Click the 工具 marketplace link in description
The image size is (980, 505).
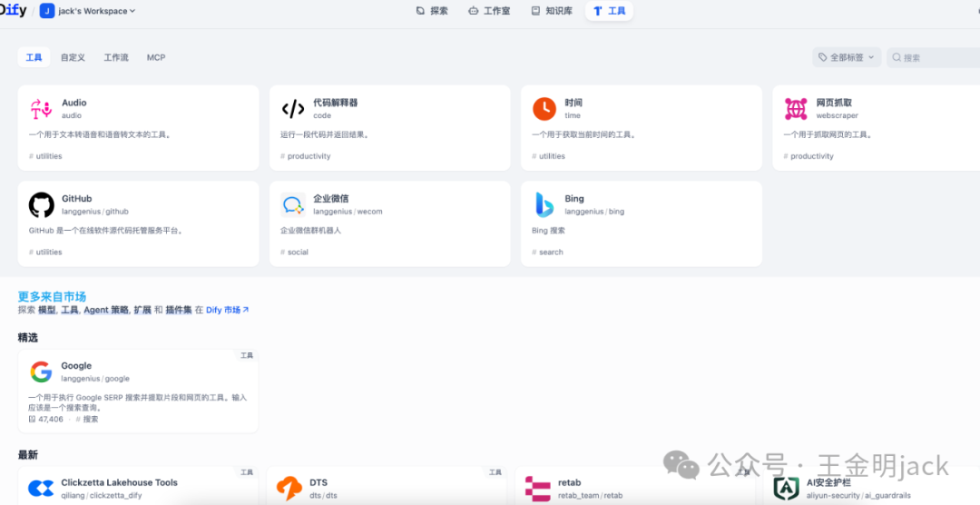pos(70,310)
